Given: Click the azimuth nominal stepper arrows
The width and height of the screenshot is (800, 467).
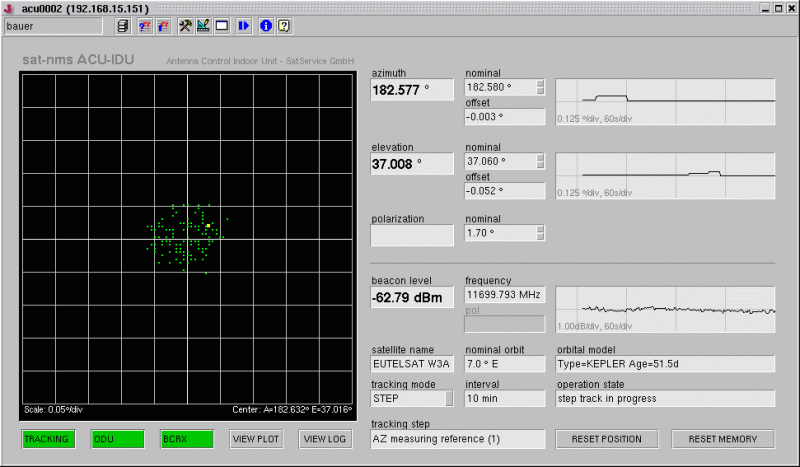Looking at the screenshot, I should coord(541,87).
